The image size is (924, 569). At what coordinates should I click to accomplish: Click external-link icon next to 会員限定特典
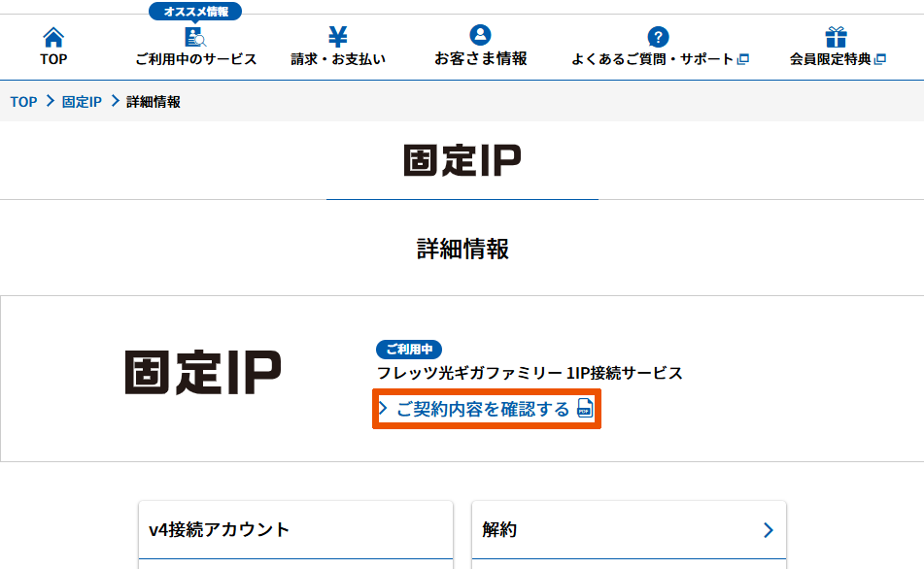click(880, 59)
